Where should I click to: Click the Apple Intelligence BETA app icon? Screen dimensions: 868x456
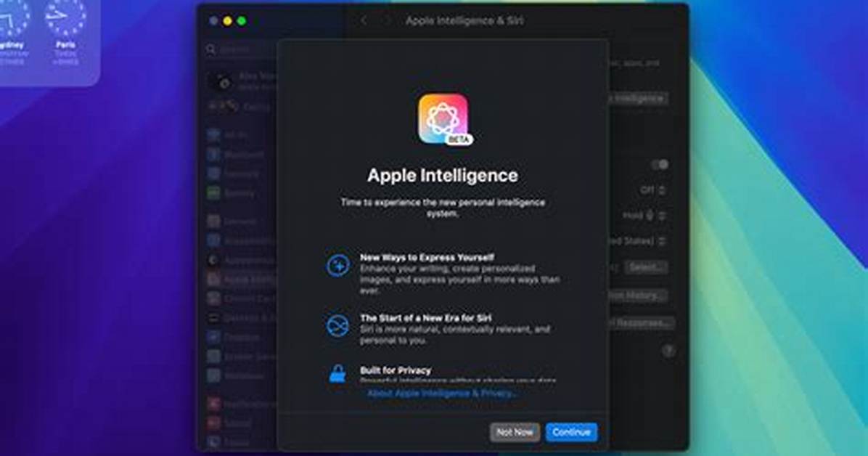coord(443,118)
